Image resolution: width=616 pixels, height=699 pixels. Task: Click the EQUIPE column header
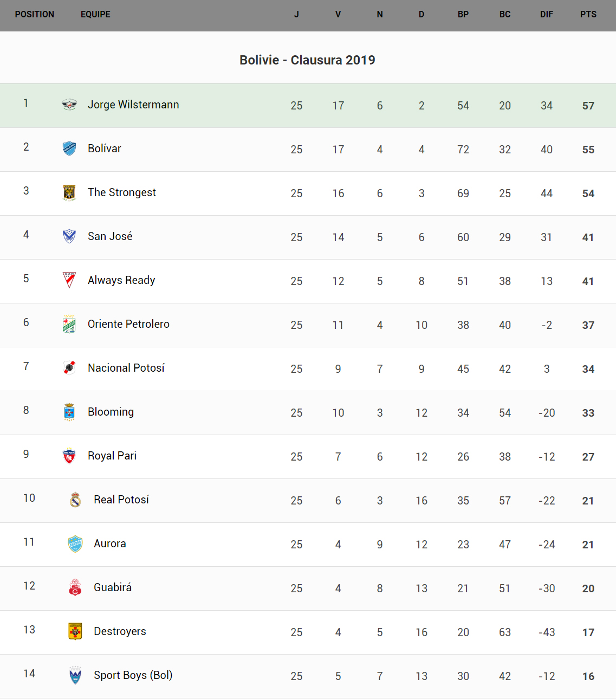click(x=95, y=15)
